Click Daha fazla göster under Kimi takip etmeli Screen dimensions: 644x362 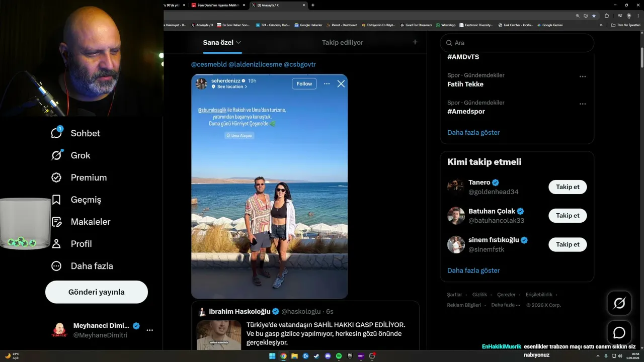click(473, 270)
